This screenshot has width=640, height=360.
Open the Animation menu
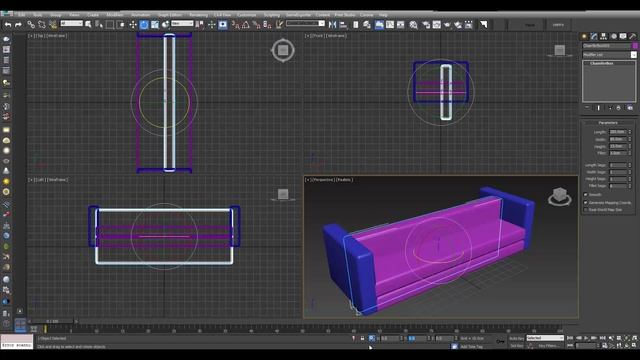click(x=140, y=15)
